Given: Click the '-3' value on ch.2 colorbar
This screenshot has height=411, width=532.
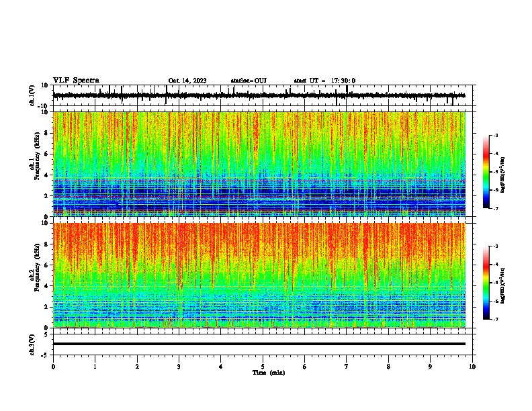Looking at the screenshot, I should (495, 246).
